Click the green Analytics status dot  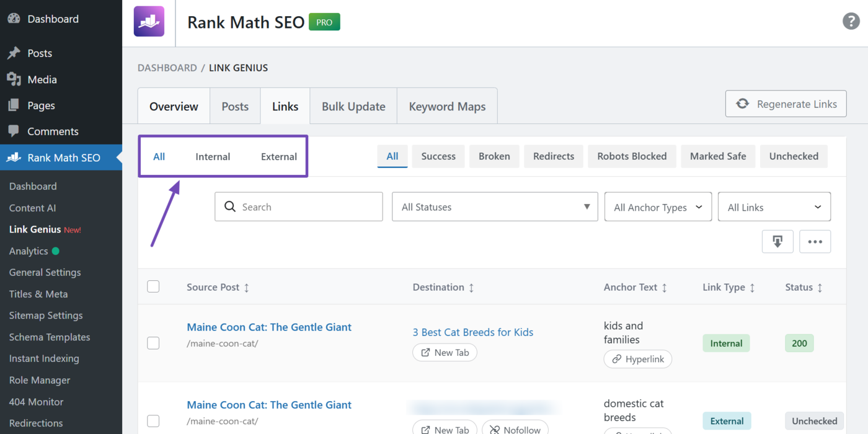pos(56,251)
